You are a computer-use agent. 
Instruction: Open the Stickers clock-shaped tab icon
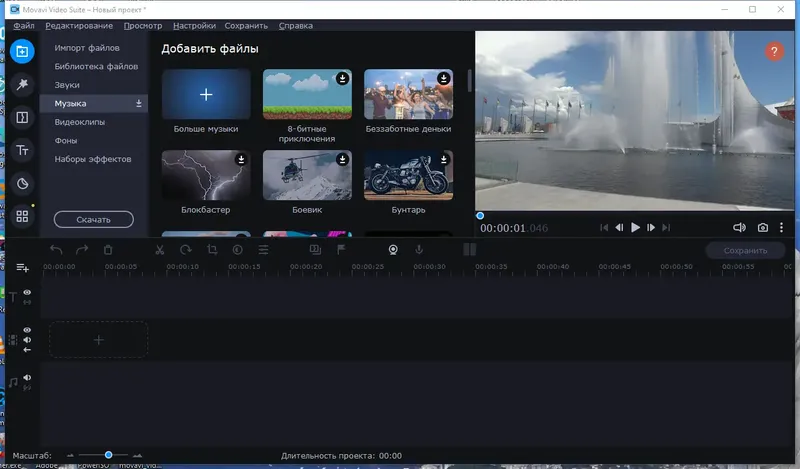22,184
